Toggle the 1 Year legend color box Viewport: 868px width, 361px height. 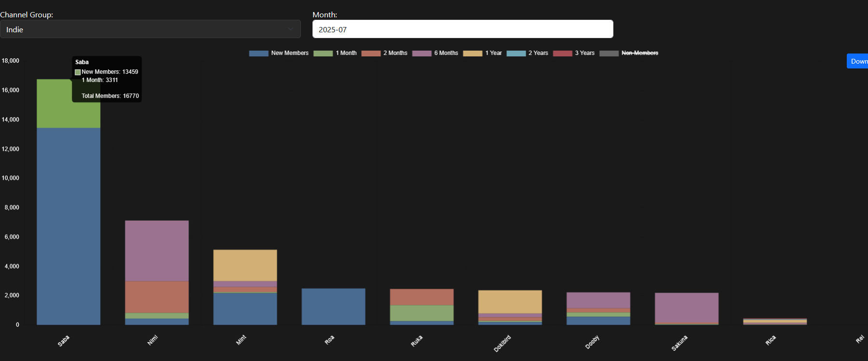(x=473, y=53)
